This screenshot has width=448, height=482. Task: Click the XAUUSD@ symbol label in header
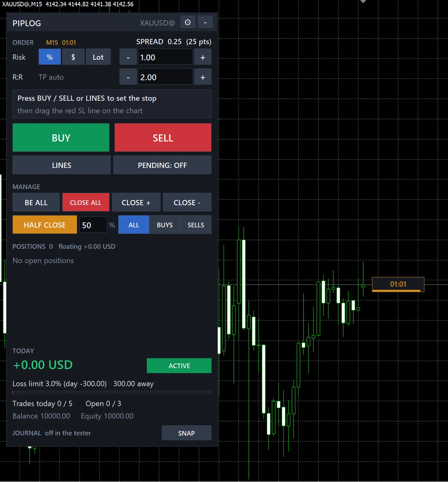(x=157, y=23)
